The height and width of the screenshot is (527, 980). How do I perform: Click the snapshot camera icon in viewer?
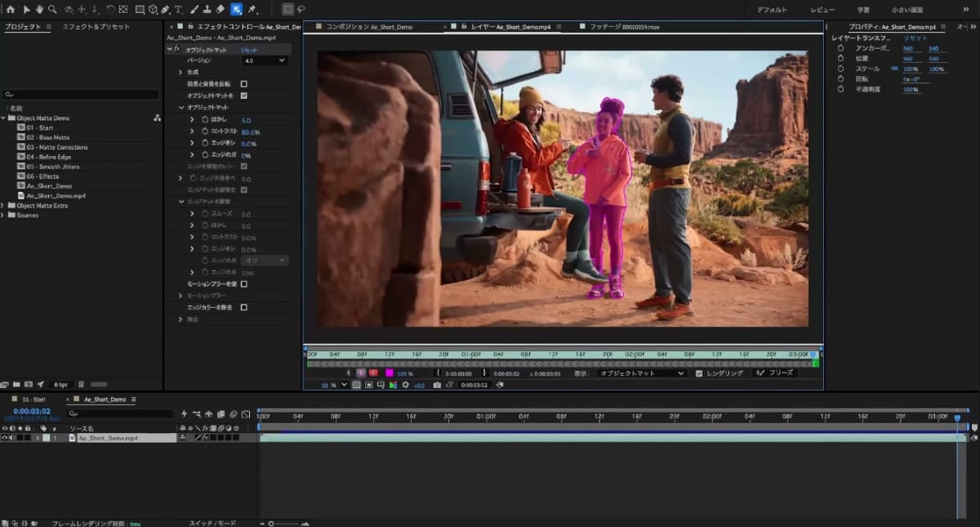coord(437,385)
